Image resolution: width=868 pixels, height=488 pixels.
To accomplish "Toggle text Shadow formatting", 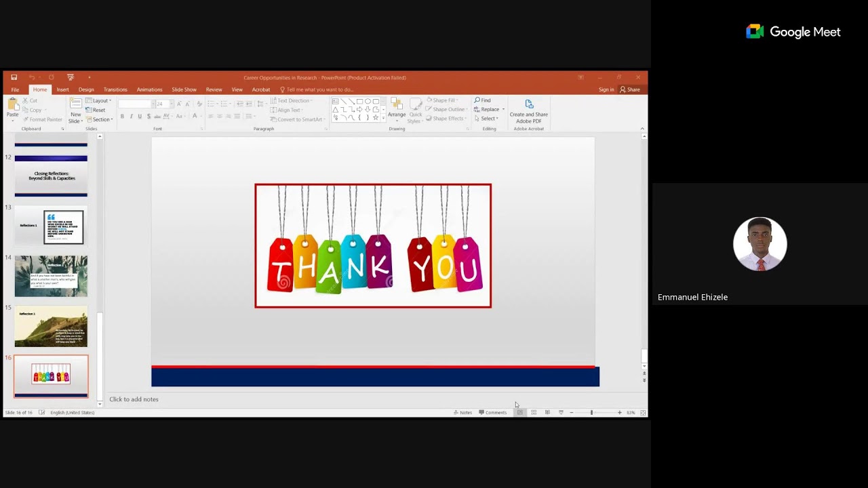I will coord(149,117).
